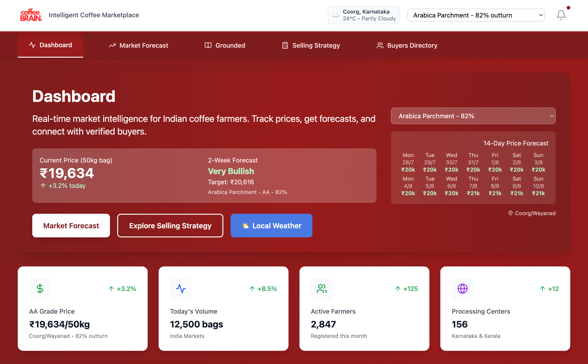Click the dollar sign icon on AA Grade Price card
Image resolution: width=588 pixels, height=364 pixels.
point(40,288)
